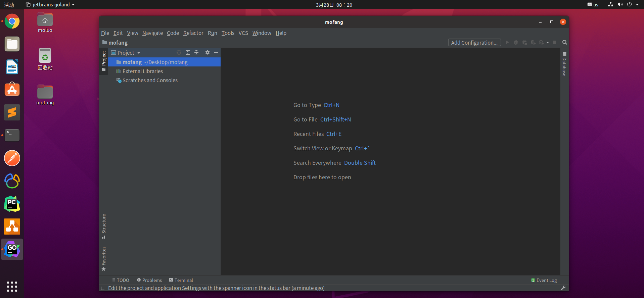Click the Select Opened File locate icon
Viewport: 644px width, 298px height.
click(x=179, y=52)
